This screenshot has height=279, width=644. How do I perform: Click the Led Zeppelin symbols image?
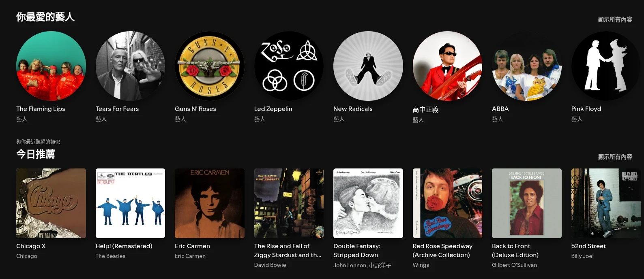coord(289,66)
